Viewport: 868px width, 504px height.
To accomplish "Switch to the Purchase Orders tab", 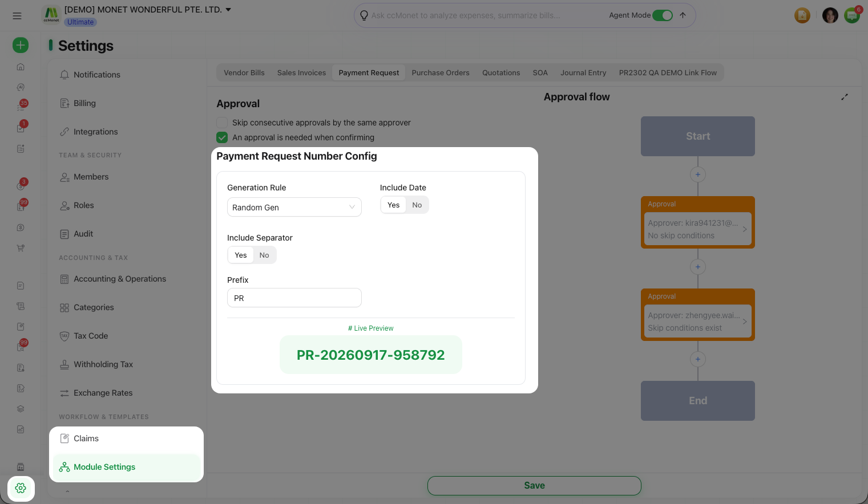I will click(441, 73).
